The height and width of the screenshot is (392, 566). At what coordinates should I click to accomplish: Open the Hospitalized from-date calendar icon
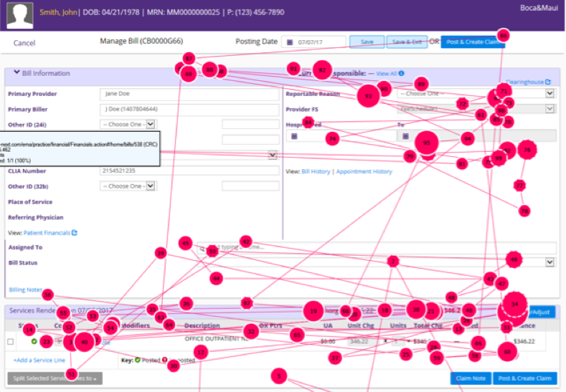294,136
